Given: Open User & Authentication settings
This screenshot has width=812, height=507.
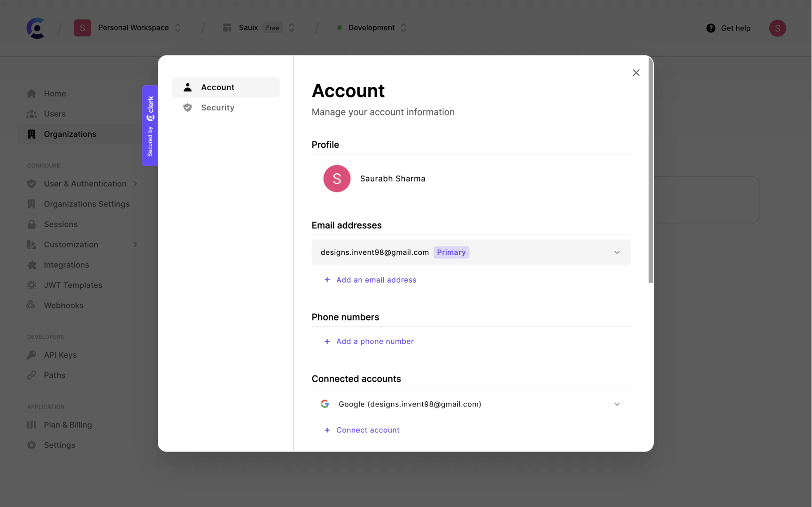Looking at the screenshot, I should click(85, 184).
